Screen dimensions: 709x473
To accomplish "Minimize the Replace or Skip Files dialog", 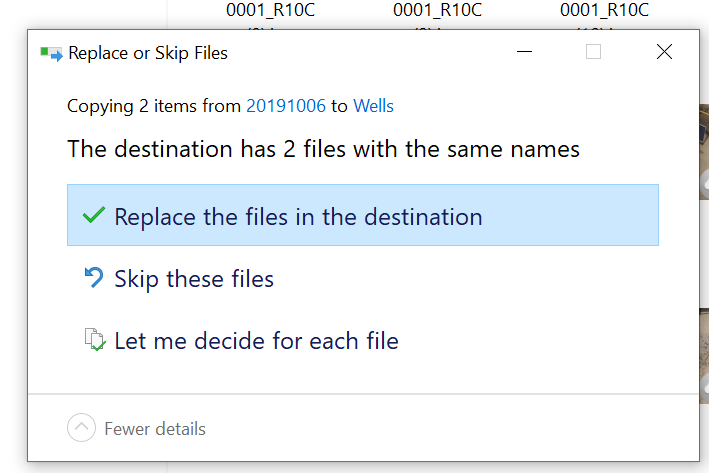I will tap(523, 52).
